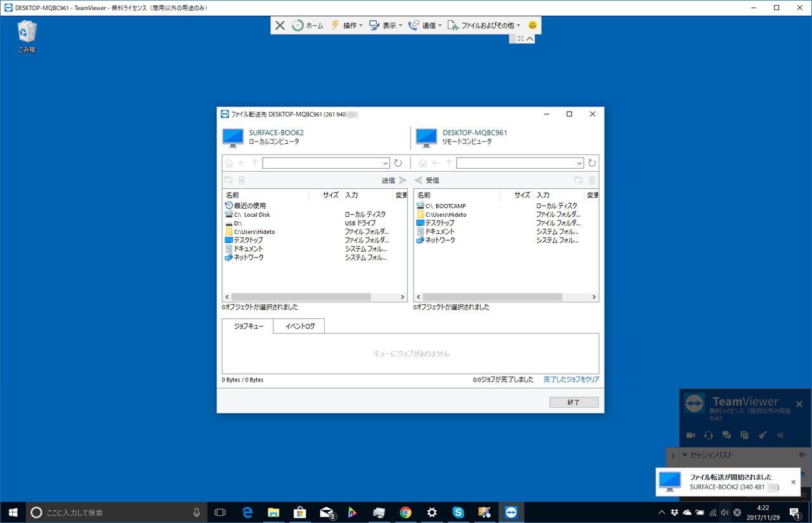Image resolution: width=812 pixels, height=523 pixels.
Task: Expand the remote path dropdown
Action: pos(579,163)
